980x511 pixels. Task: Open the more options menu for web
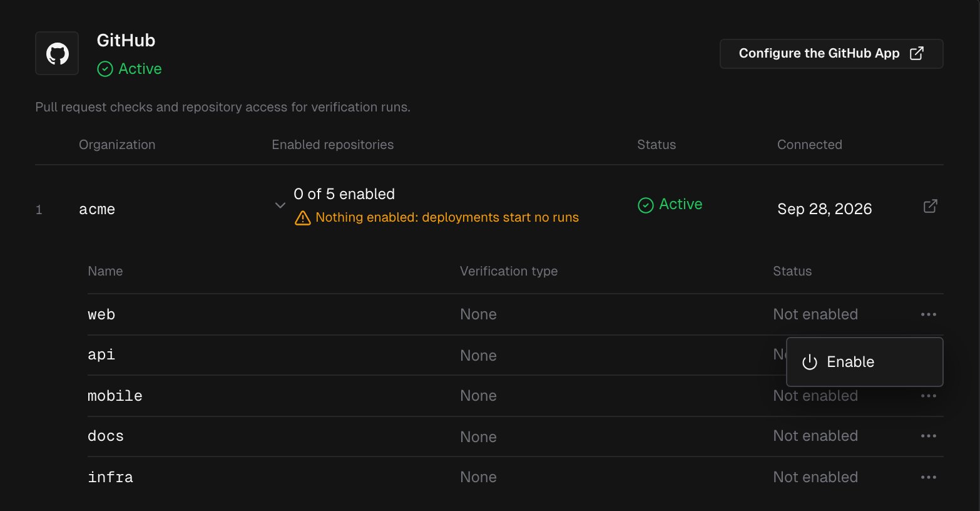click(929, 314)
